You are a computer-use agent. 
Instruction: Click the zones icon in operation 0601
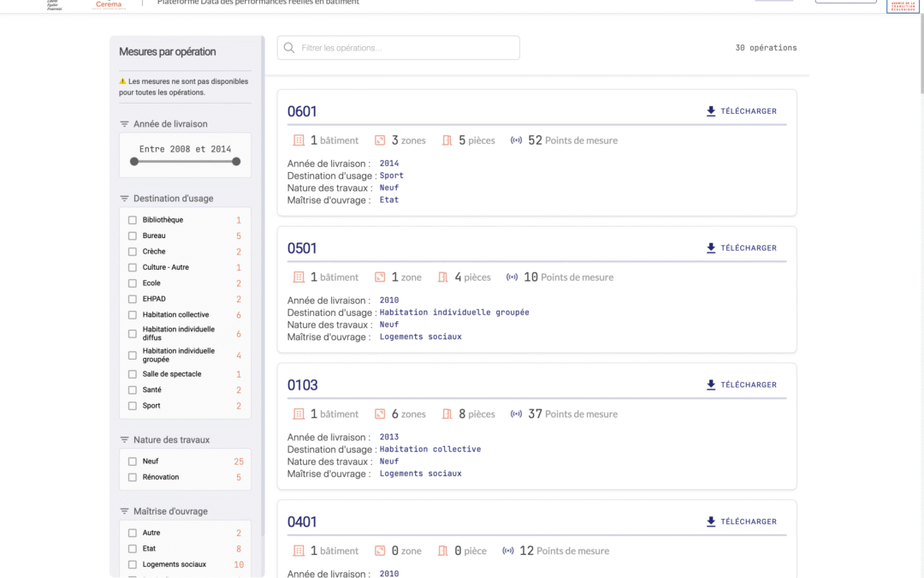click(x=379, y=140)
